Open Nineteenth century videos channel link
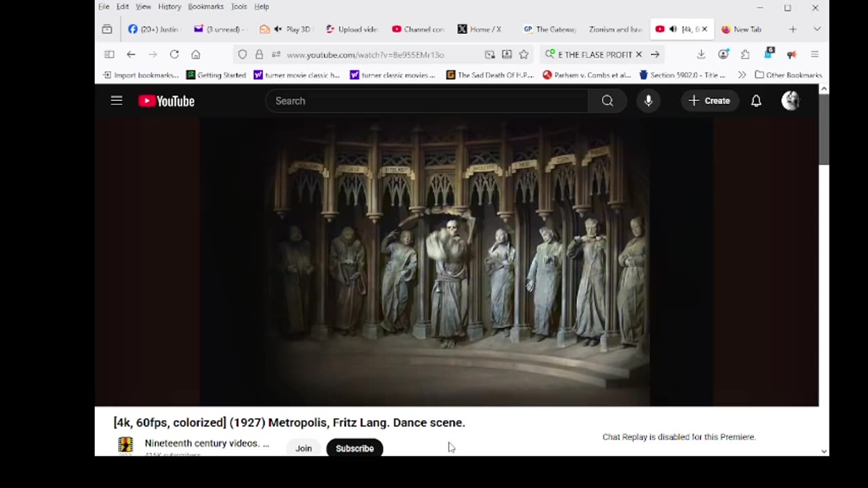 207,443
